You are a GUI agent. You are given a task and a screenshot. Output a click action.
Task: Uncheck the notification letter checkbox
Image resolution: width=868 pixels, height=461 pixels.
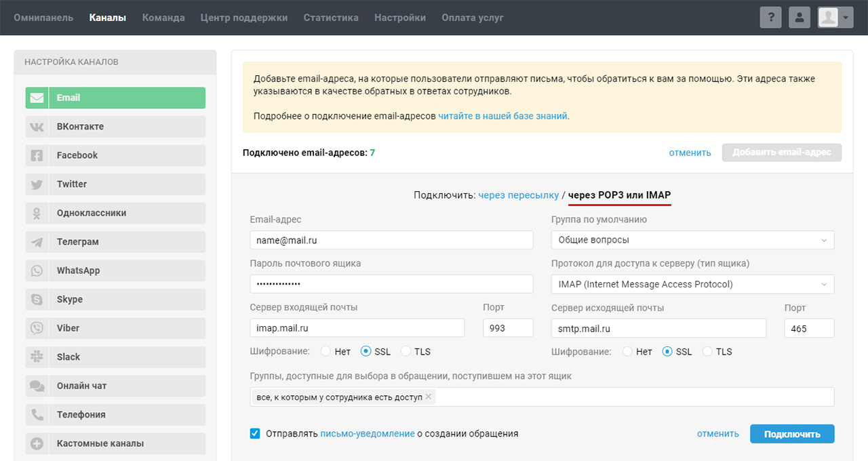point(255,434)
